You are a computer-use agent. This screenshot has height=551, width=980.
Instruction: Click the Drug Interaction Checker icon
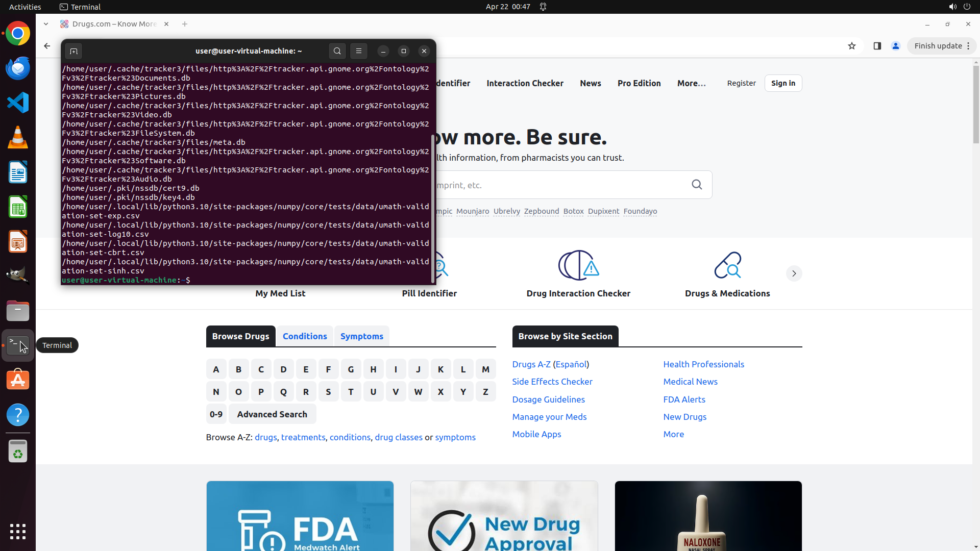tap(578, 265)
